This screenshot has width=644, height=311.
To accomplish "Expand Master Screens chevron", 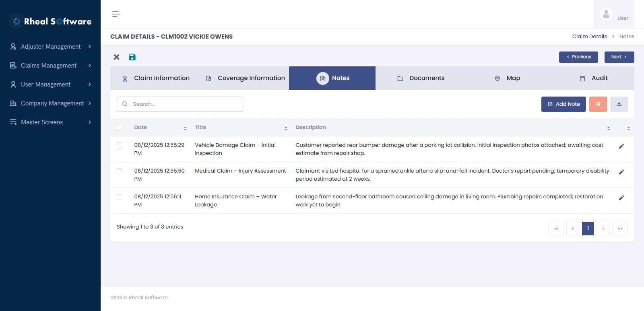I will tap(90, 122).
